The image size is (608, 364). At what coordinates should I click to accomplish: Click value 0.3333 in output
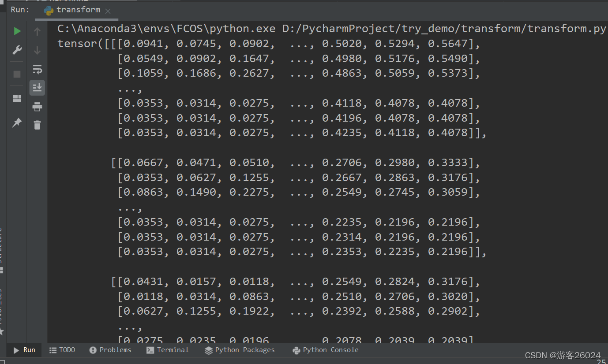coord(447,163)
